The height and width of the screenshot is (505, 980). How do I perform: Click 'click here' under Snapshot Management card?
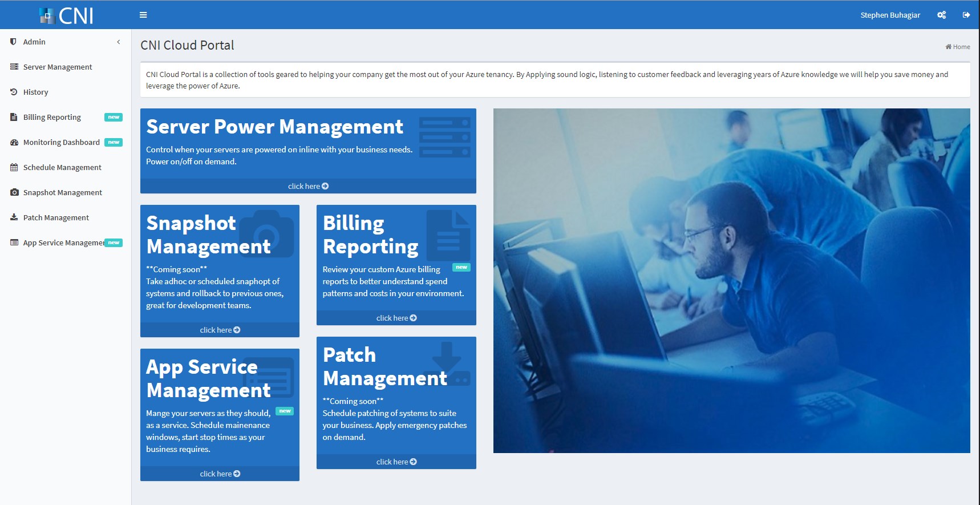(x=220, y=330)
